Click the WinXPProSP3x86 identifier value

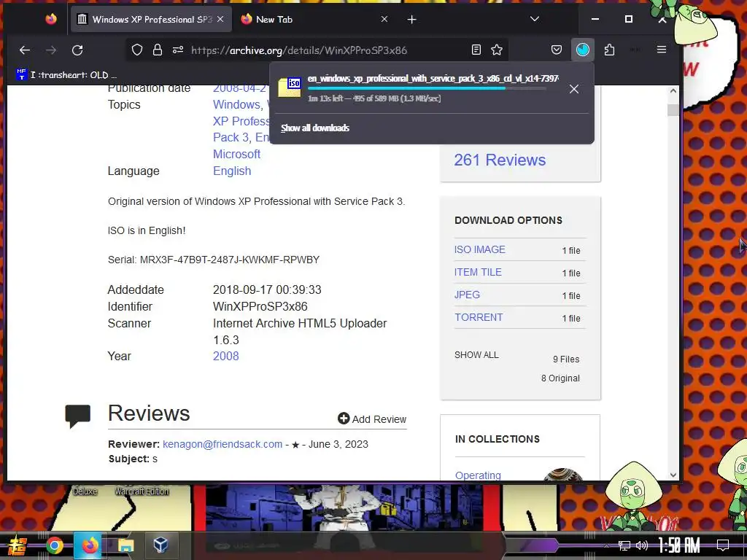click(260, 307)
